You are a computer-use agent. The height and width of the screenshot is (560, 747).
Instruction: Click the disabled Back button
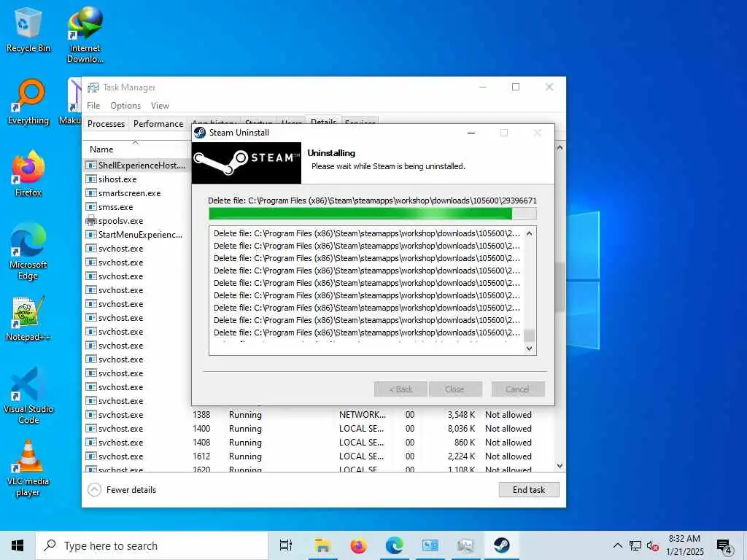coord(400,389)
